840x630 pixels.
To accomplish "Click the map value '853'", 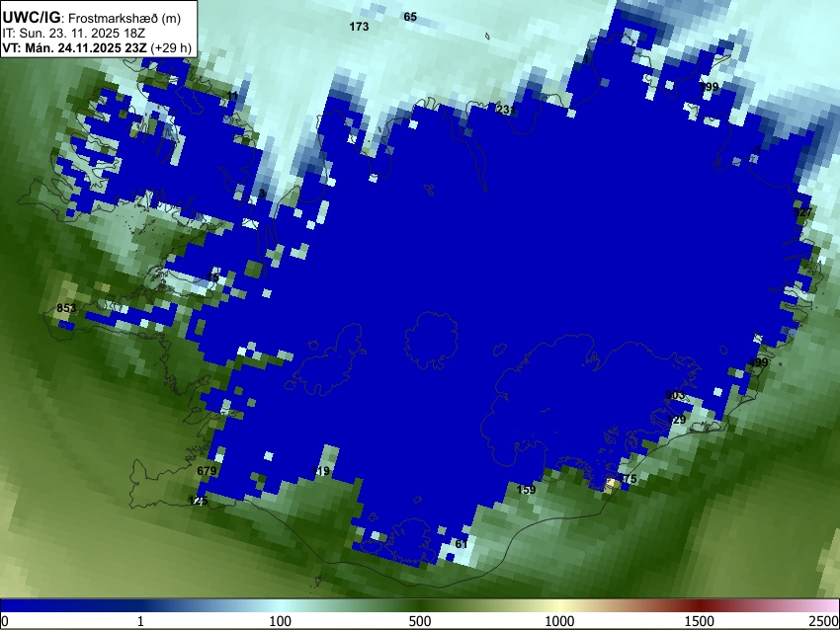I will (66, 308).
